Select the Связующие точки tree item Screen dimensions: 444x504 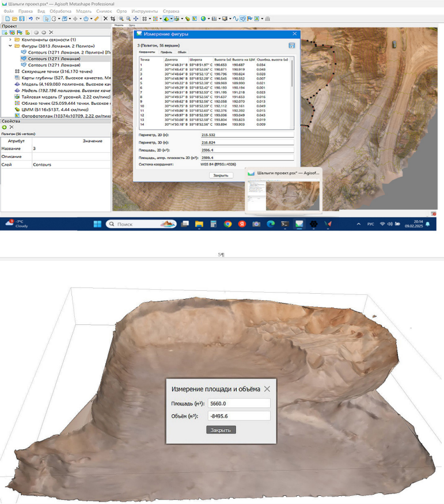click(56, 71)
